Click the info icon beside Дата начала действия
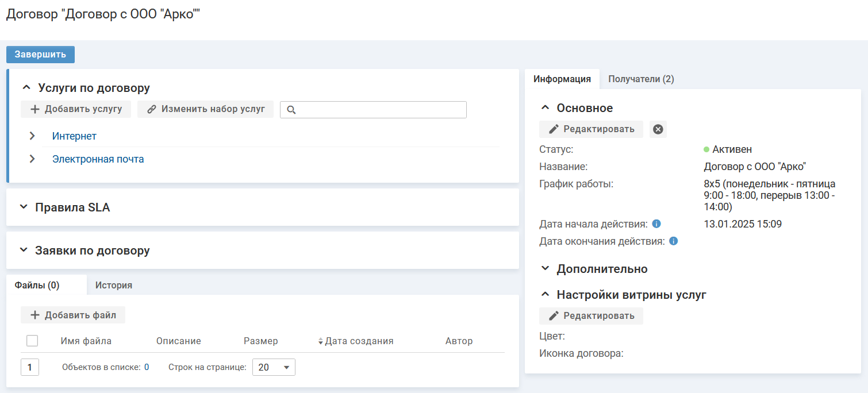This screenshot has height=393, width=868. pyautogui.click(x=656, y=224)
